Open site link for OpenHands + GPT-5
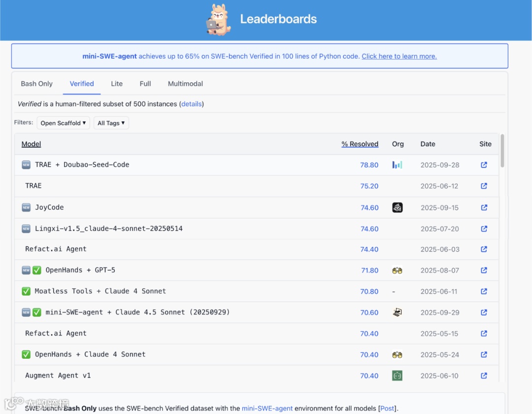 484,270
